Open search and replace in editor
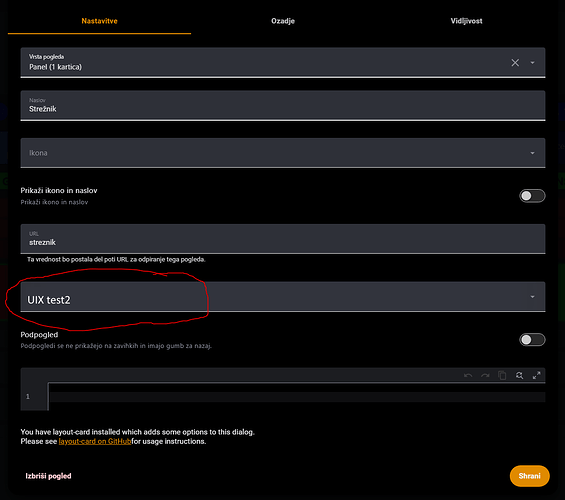This screenshot has height=500, width=565. tap(519, 375)
